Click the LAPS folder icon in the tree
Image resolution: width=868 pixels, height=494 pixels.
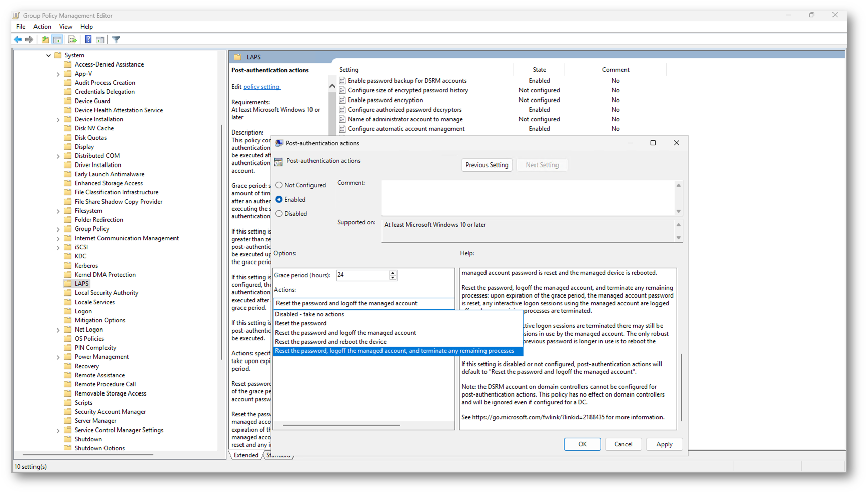pos(67,284)
